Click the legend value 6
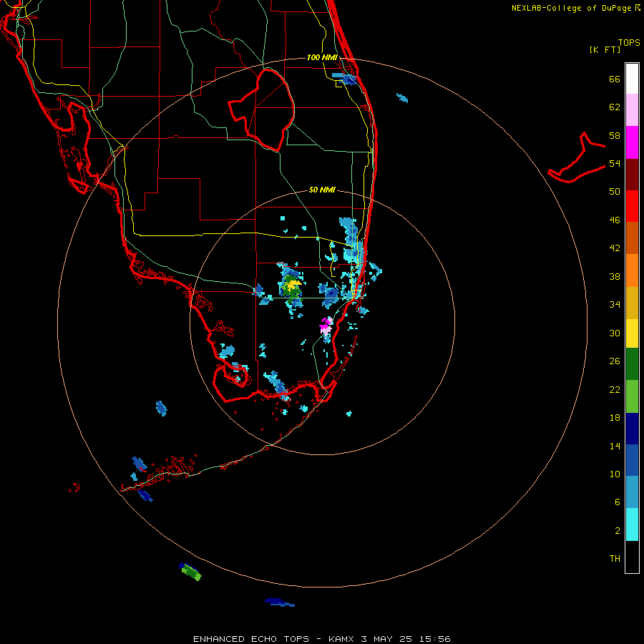 618,502
